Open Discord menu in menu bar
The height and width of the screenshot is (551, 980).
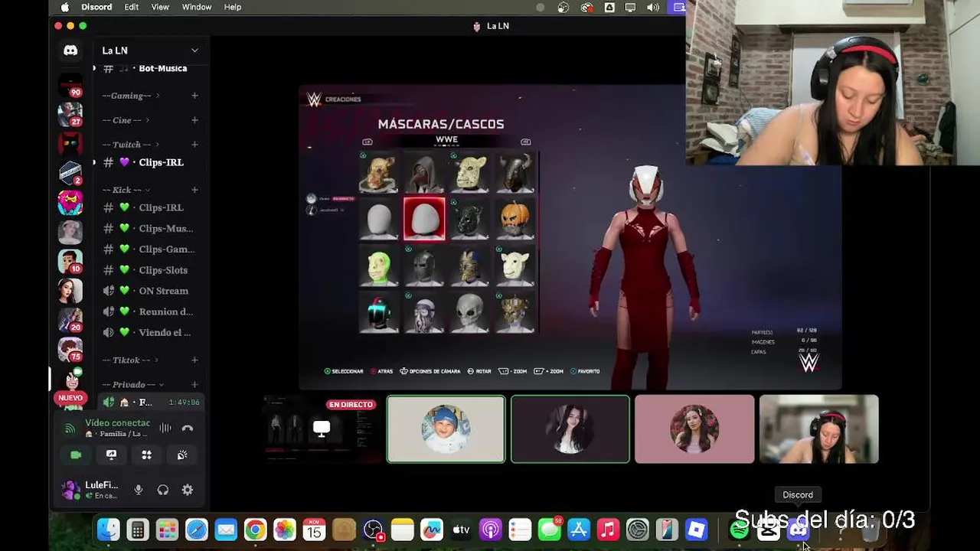click(x=96, y=7)
